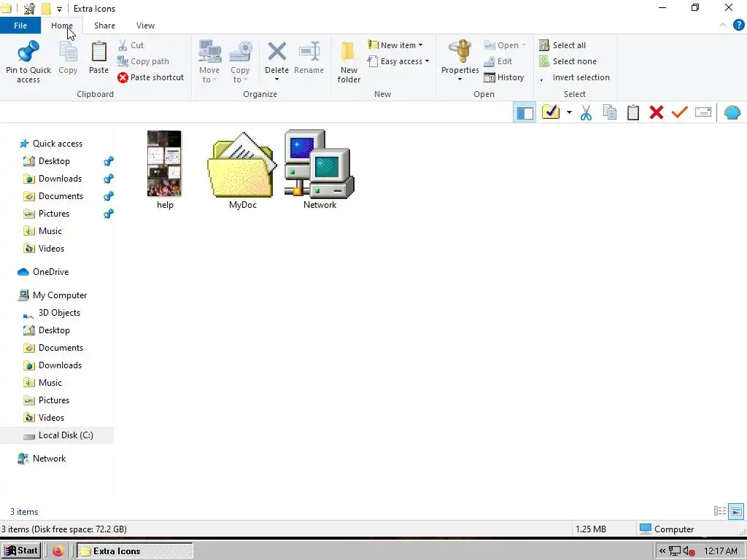
Task: Click the Rename icon in Organize group
Action: (x=309, y=52)
